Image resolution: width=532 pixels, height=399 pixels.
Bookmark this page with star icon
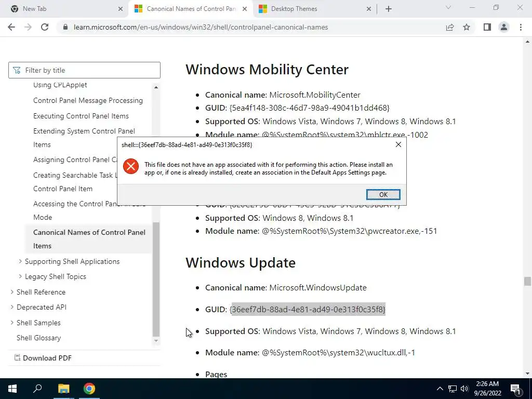pos(467,27)
